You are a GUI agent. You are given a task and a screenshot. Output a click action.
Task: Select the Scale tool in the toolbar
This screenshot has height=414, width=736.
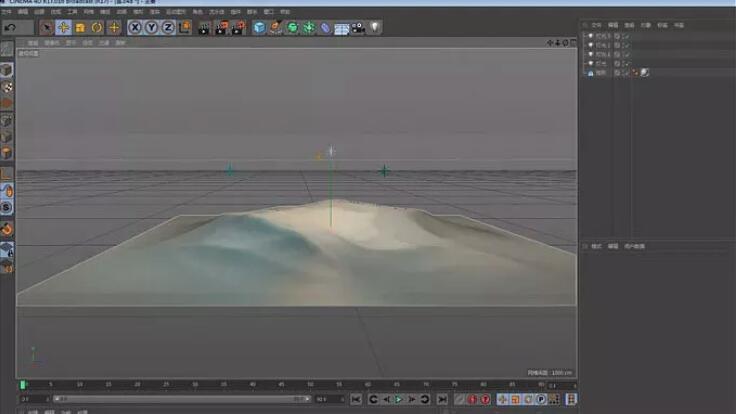(81, 27)
